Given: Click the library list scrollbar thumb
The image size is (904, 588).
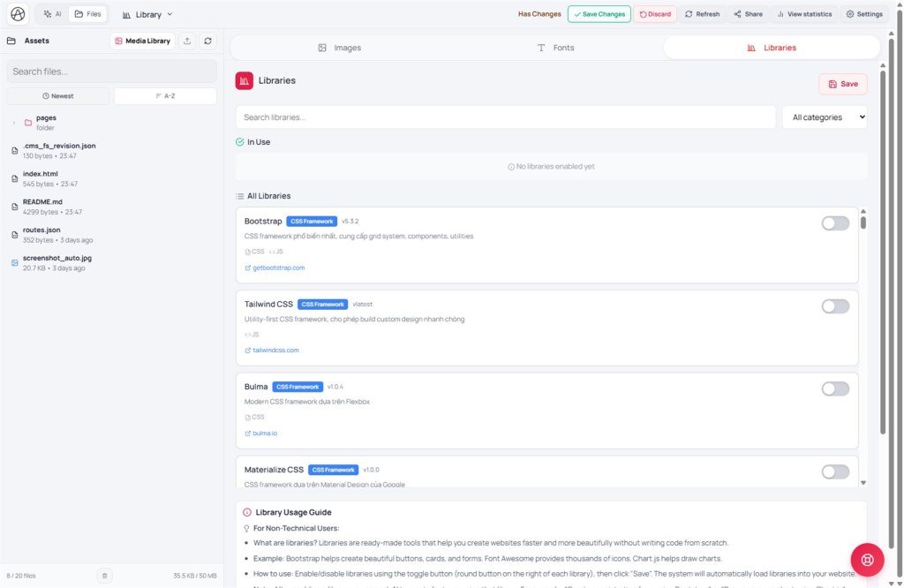Looking at the screenshot, I should coord(863,222).
